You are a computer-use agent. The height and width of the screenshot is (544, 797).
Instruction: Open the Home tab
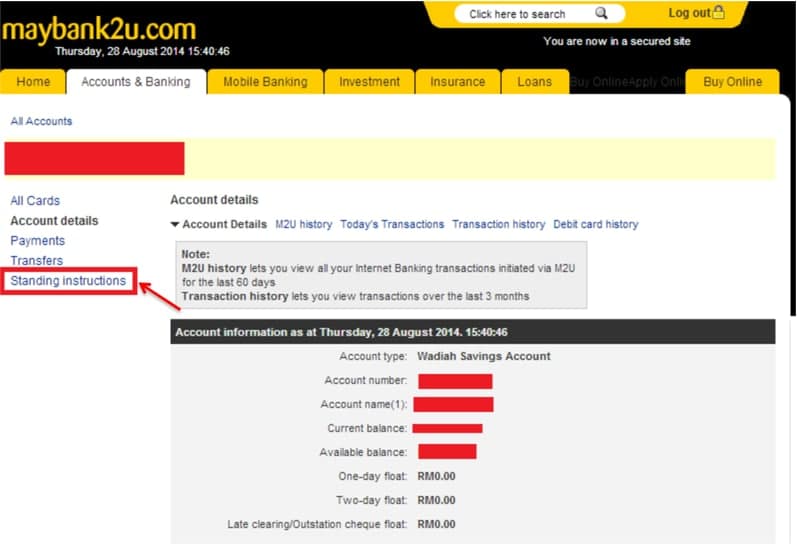[33, 82]
